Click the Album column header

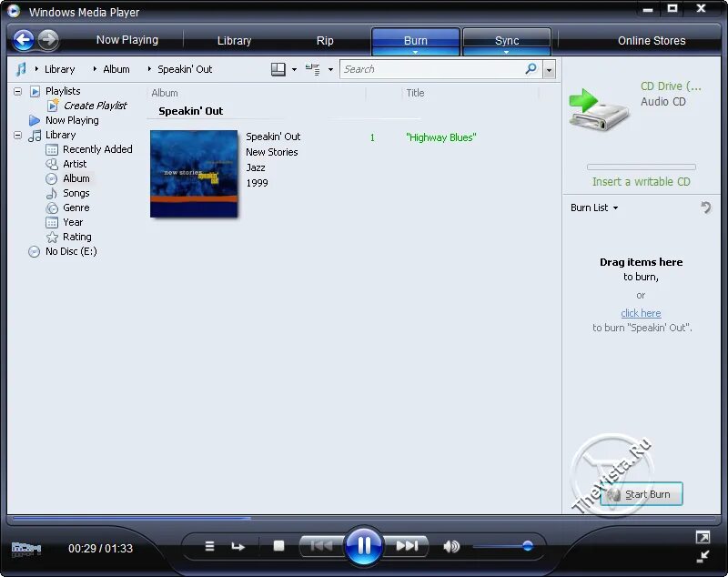coord(165,93)
